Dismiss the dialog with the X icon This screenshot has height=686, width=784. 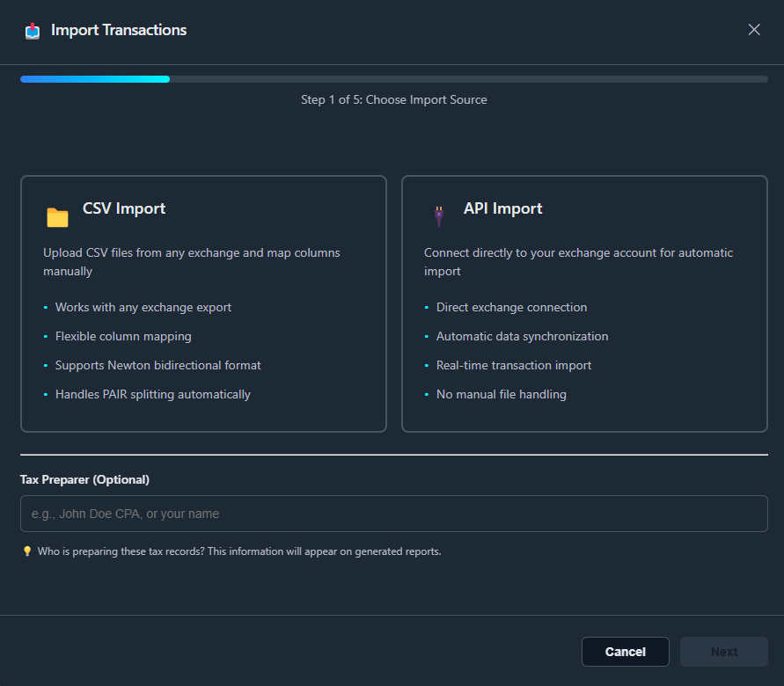coord(754,29)
